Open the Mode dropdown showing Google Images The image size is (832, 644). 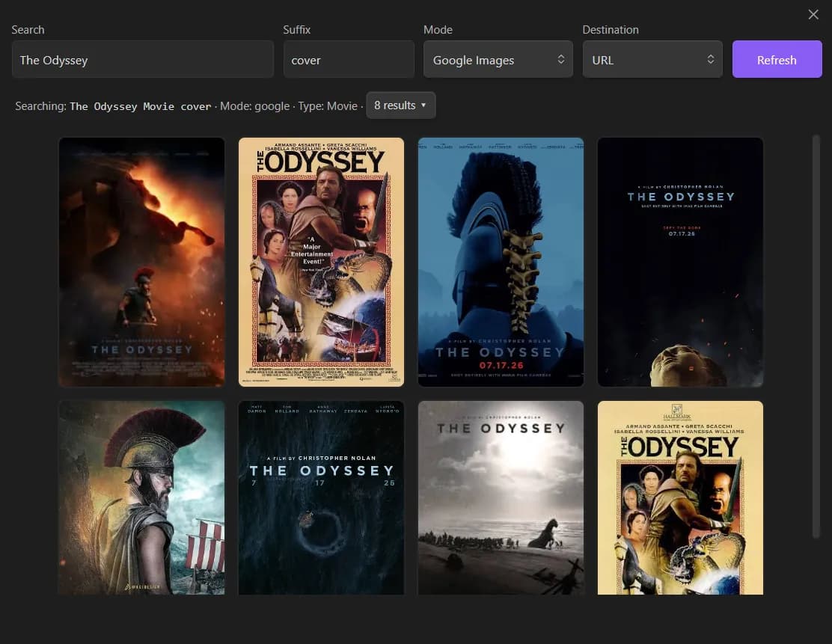click(x=498, y=59)
